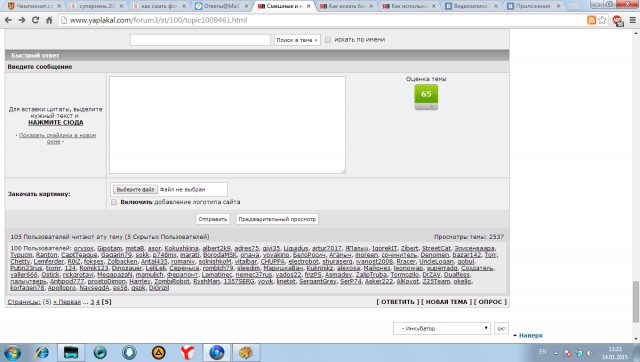Switch to the 'суперниць' Yandex tab

96,6
